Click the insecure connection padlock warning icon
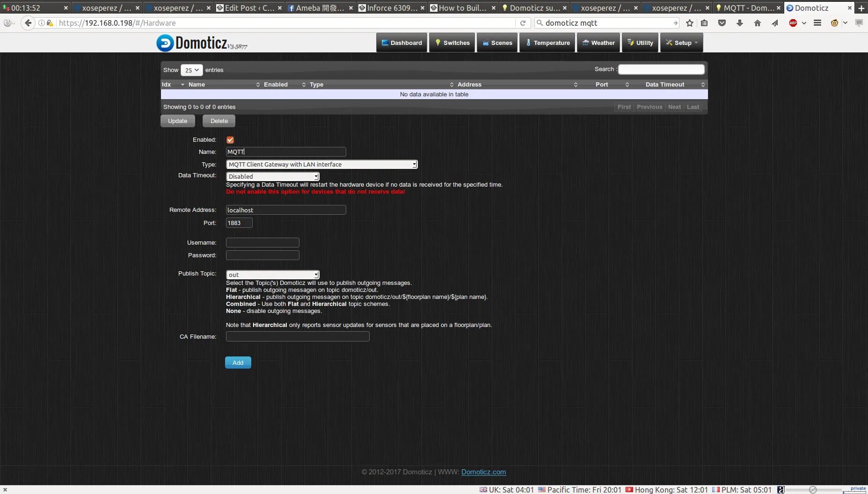The width and height of the screenshot is (868, 494). pos(50,23)
